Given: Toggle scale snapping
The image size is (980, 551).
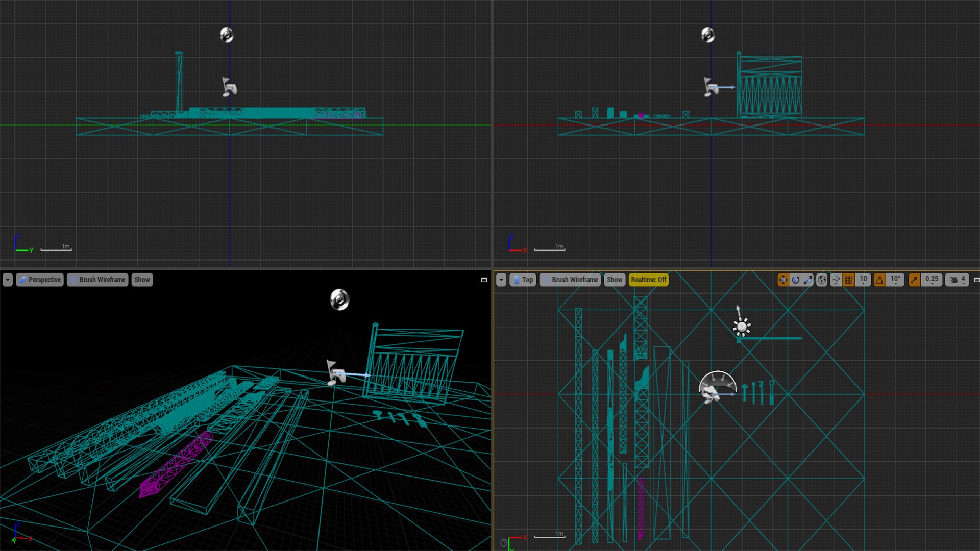Looking at the screenshot, I should click(914, 280).
